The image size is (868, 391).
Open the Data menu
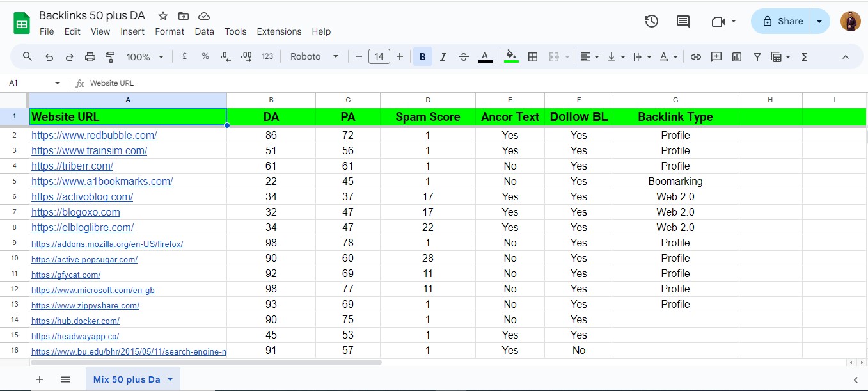coord(205,31)
